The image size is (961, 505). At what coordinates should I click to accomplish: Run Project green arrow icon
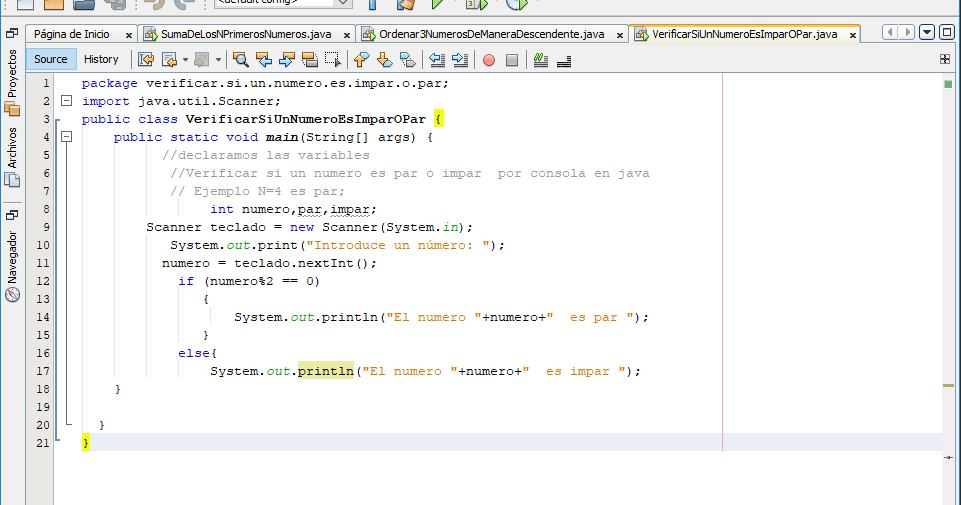pos(437,4)
